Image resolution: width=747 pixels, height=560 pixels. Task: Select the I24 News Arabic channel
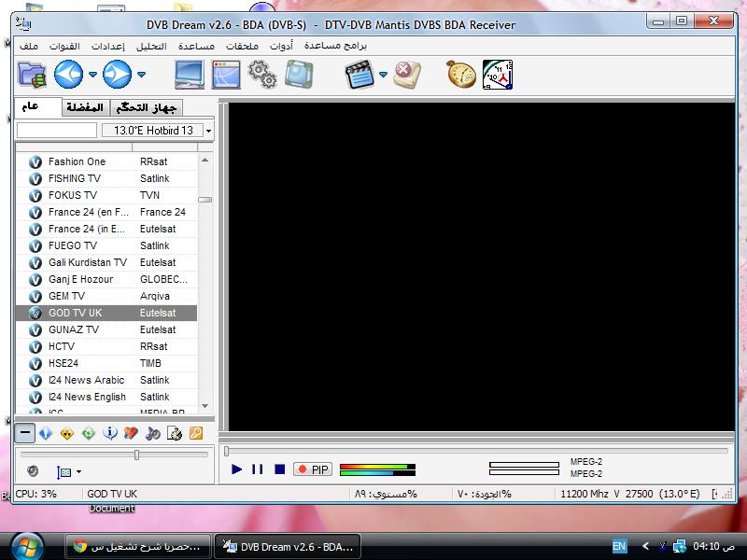pos(106,380)
